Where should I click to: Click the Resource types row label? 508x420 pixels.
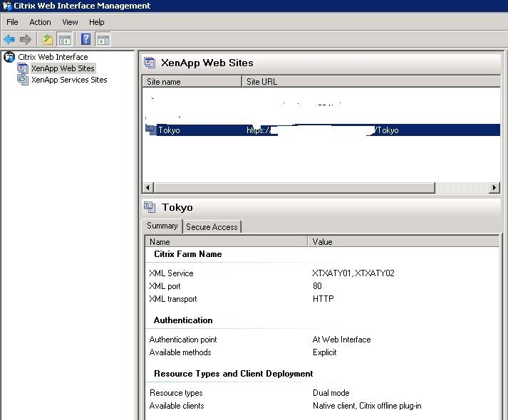(176, 393)
